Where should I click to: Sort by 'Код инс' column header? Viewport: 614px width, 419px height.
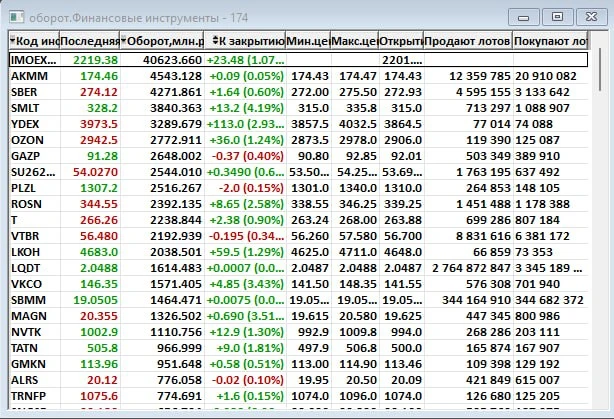click(x=34, y=41)
